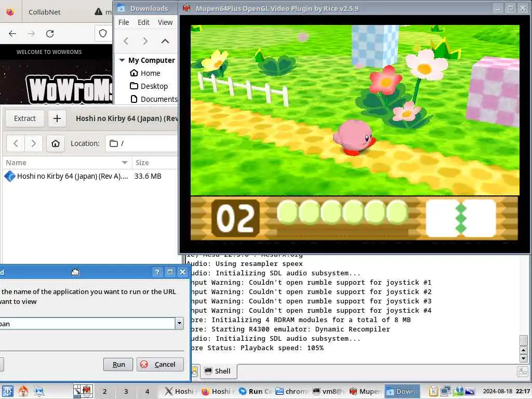Image resolution: width=532 pixels, height=399 pixels.
Task: Sort archive list by Name column
Action: (x=67, y=163)
